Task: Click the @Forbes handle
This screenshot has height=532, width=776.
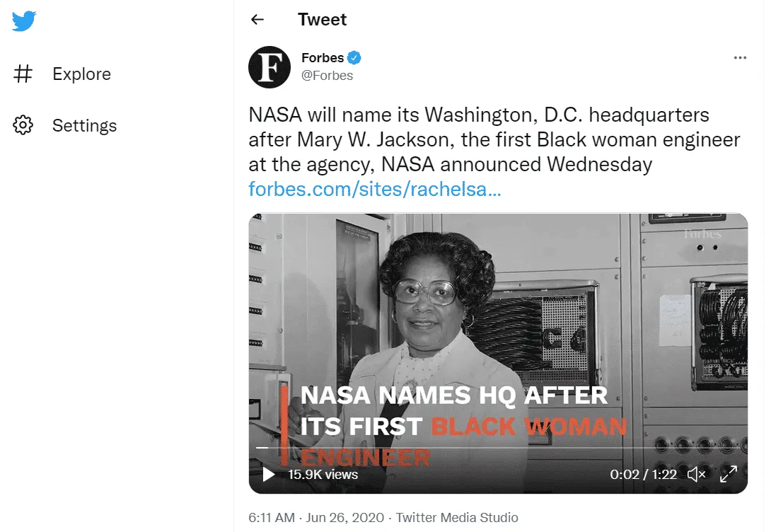Action: [x=327, y=76]
